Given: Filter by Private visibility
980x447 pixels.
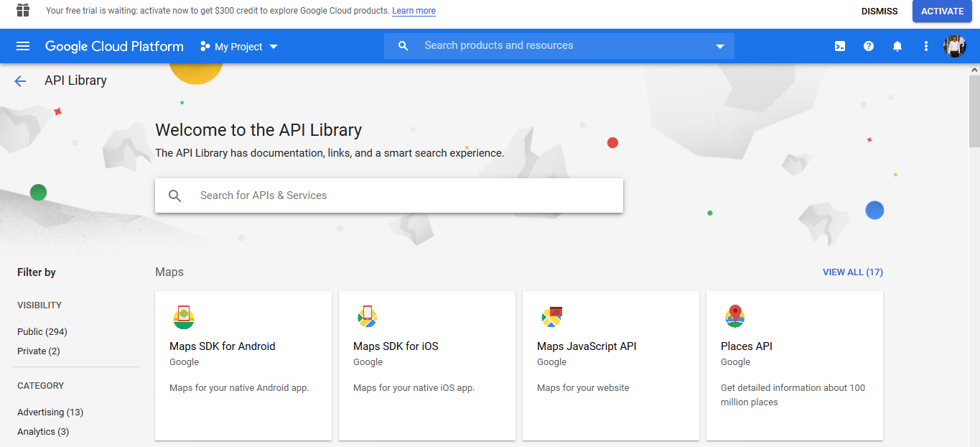Looking at the screenshot, I should (x=39, y=351).
